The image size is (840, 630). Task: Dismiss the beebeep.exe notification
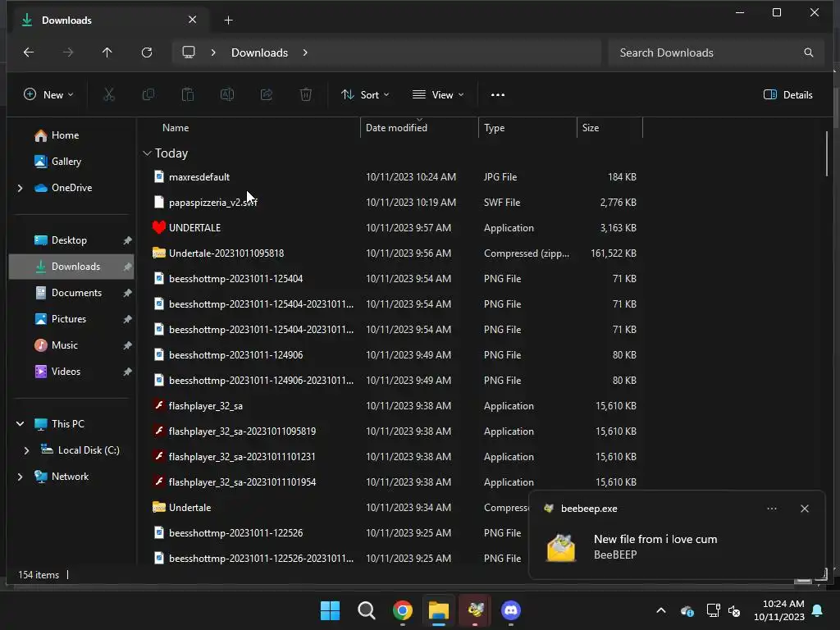pos(805,509)
